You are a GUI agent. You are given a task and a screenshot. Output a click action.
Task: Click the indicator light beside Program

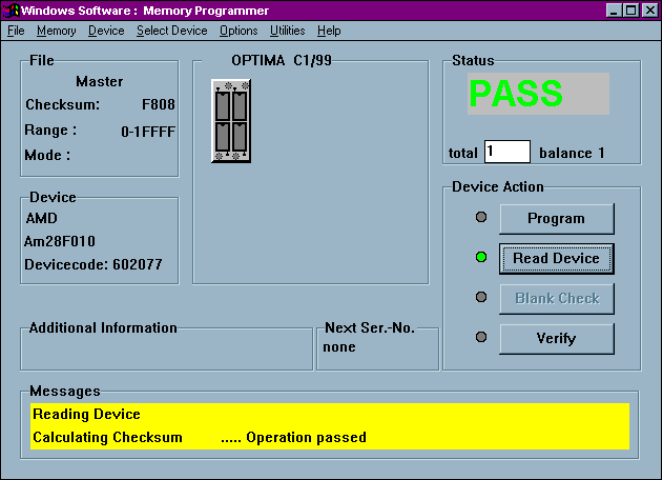pyautogui.click(x=481, y=217)
